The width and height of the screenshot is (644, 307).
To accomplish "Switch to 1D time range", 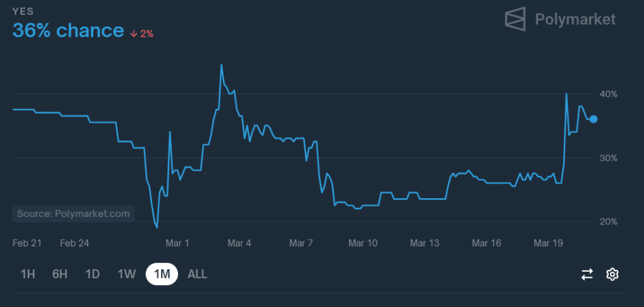I will [x=92, y=274].
